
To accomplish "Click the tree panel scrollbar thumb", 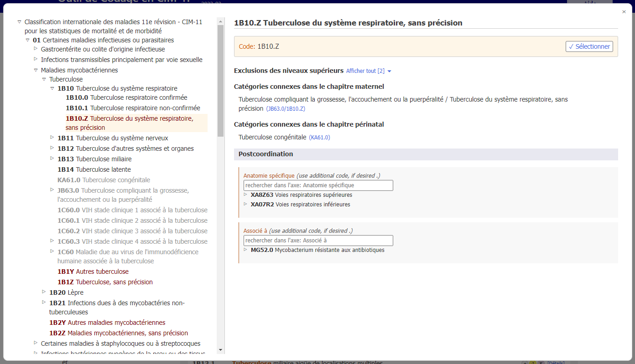I will pos(221,81).
